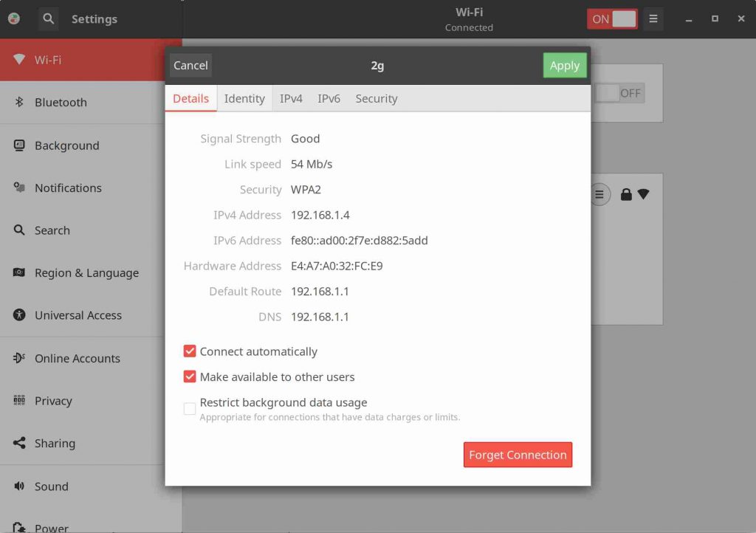This screenshot has height=533, width=756.
Task: Open Bluetooth settings from the sidebar
Action: point(61,102)
